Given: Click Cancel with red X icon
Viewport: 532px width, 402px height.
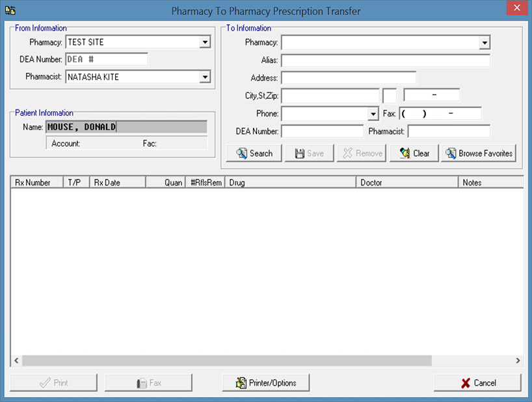Looking at the screenshot, I should click(x=477, y=383).
